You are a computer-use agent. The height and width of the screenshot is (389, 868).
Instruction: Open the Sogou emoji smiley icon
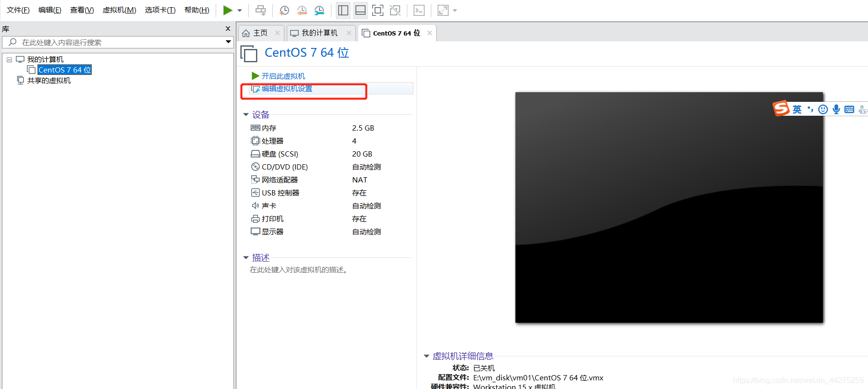[x=823, y=109]
